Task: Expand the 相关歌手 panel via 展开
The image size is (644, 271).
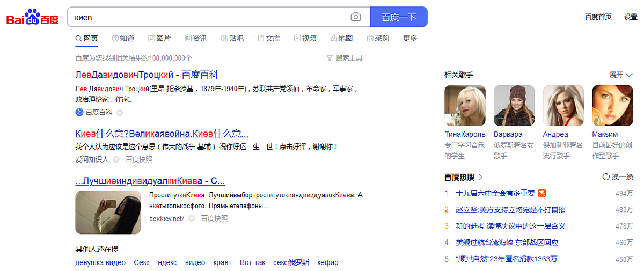Action: click(x=621, y=75)
